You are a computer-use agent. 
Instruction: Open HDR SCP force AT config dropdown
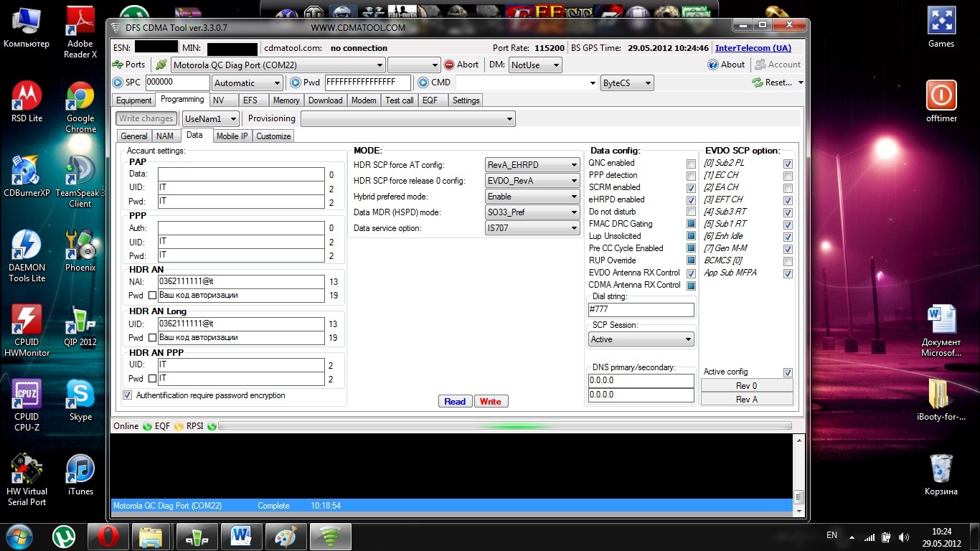(x=532, y=165)
